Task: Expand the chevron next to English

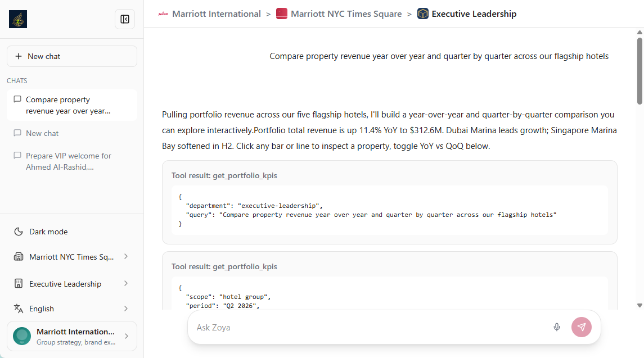Action: pyautogui.click(x=126, y=309)
